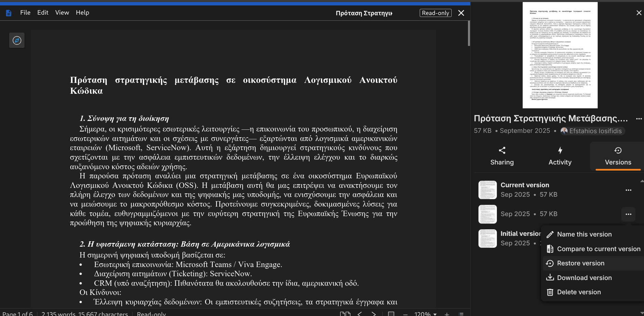Open the navigator compass button
The image size is (644, 316).
click(x=17, y=40)
